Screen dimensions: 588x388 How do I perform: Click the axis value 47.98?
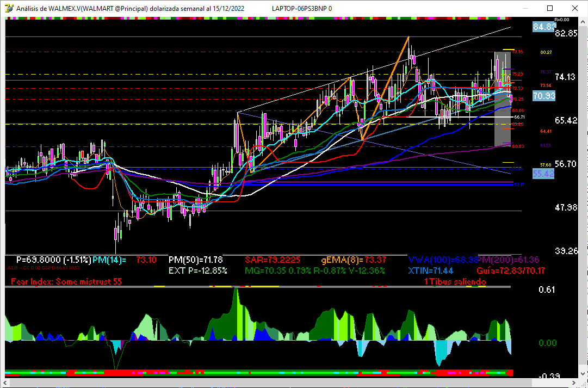pos(566,207)
